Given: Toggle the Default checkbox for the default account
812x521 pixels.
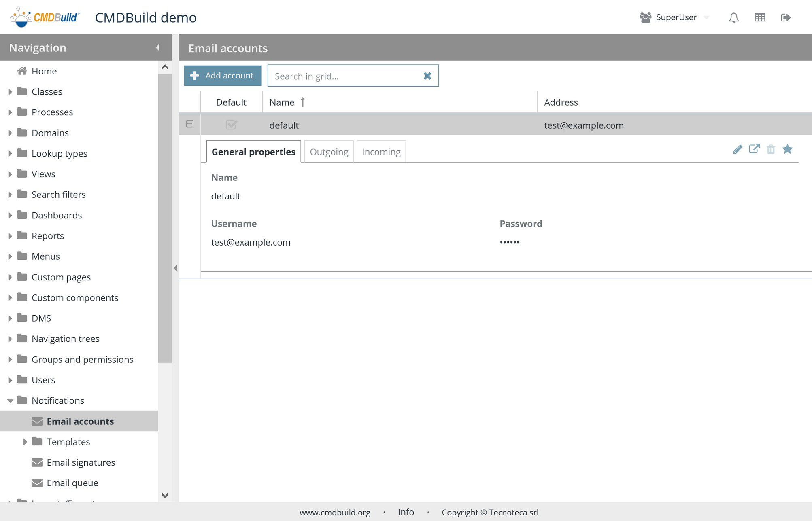Looking at the screenshot, I should pyautogui.click(x=231, y=125).
